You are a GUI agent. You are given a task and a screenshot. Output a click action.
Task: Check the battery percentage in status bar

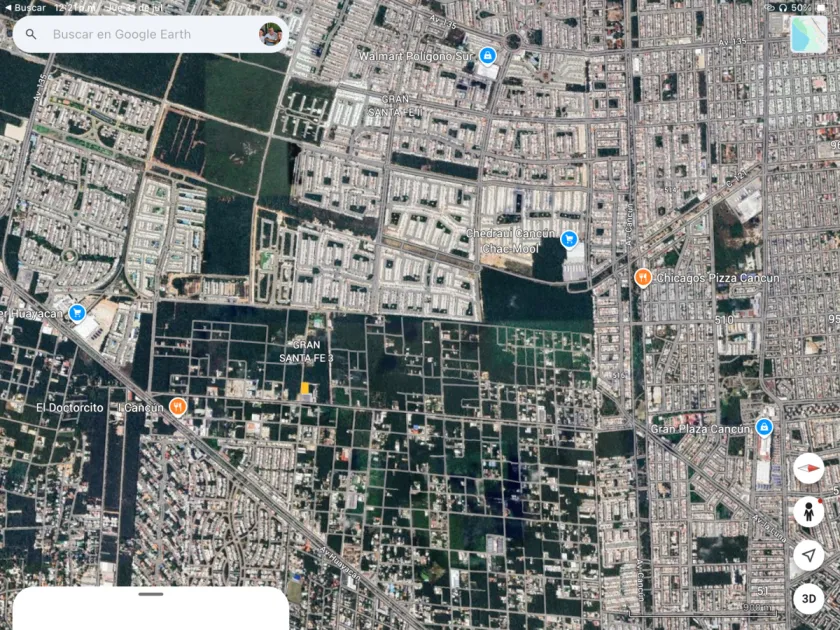801,8
